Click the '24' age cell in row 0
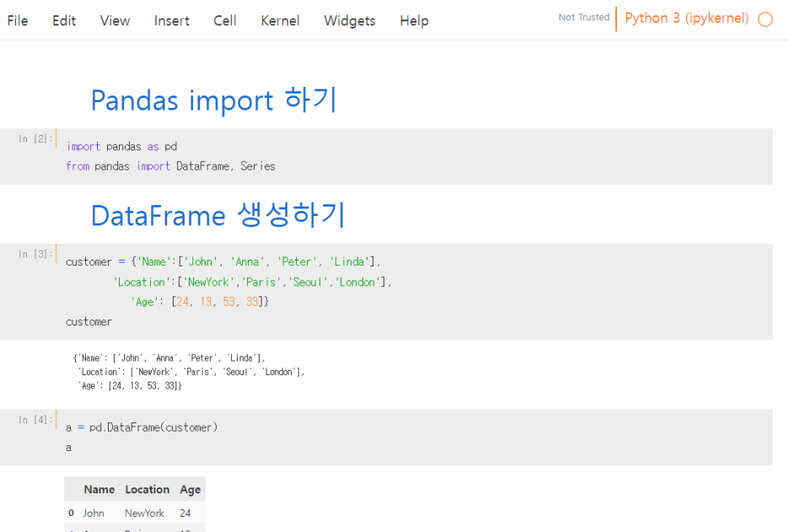The height and width of the screenshot is (532, 789). point(185,513)
